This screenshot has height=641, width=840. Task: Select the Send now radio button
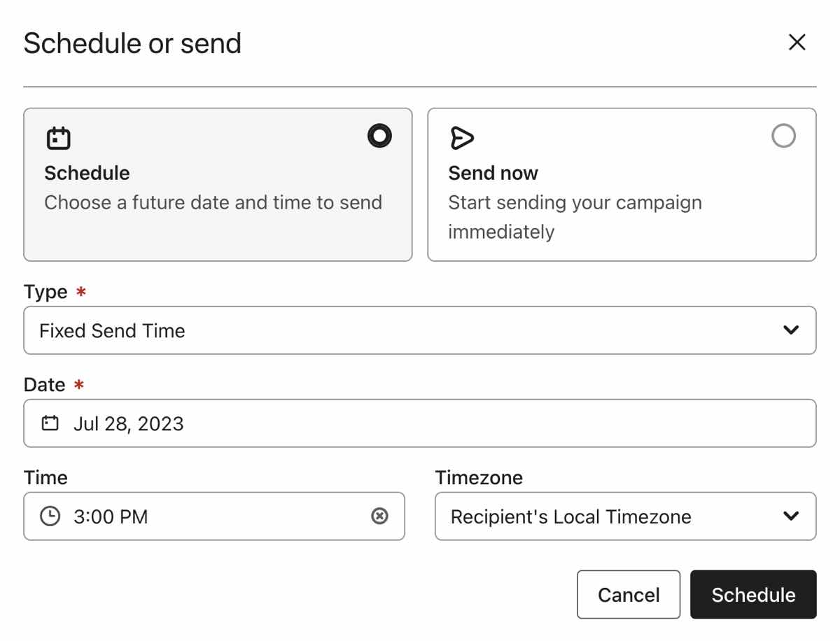[783, 136]
